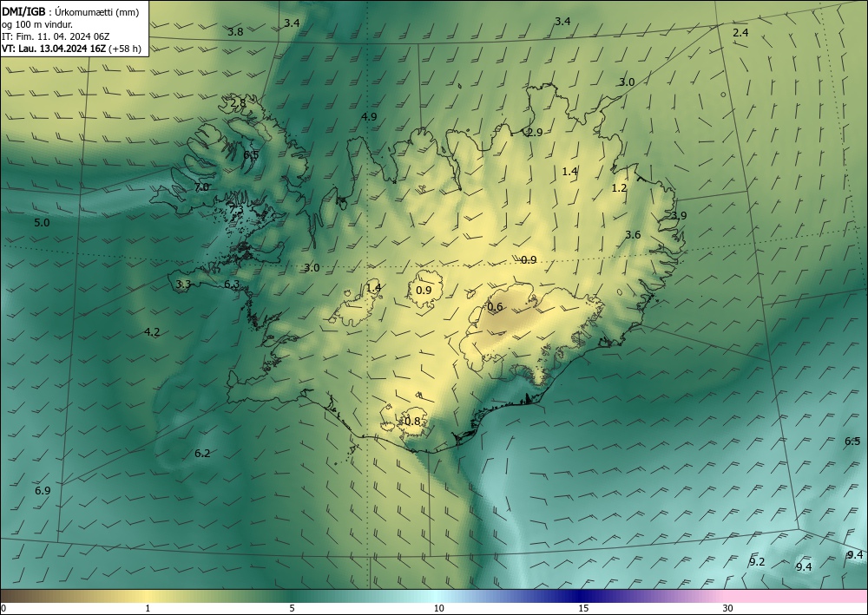
Task: Click the 0.6 value on the large glacier
Action: tap(495, 307)
